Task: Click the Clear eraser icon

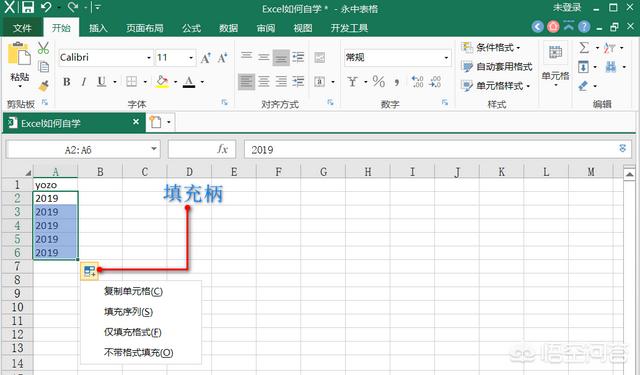Action: pos(584,86)
